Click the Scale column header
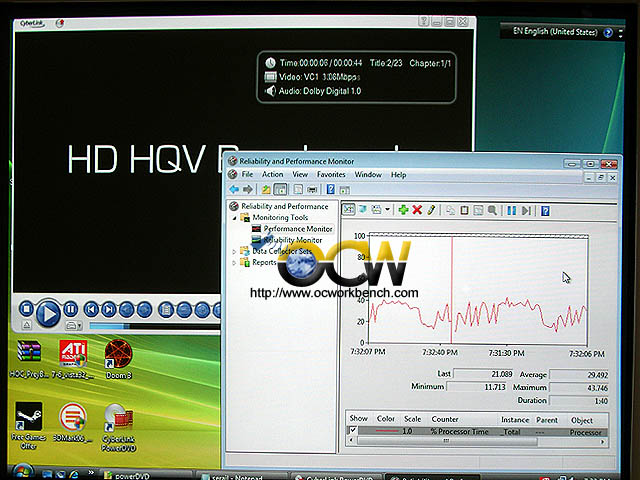Viewport: 640px width, 480px height. pyautogui.click(x=412, y=419)
